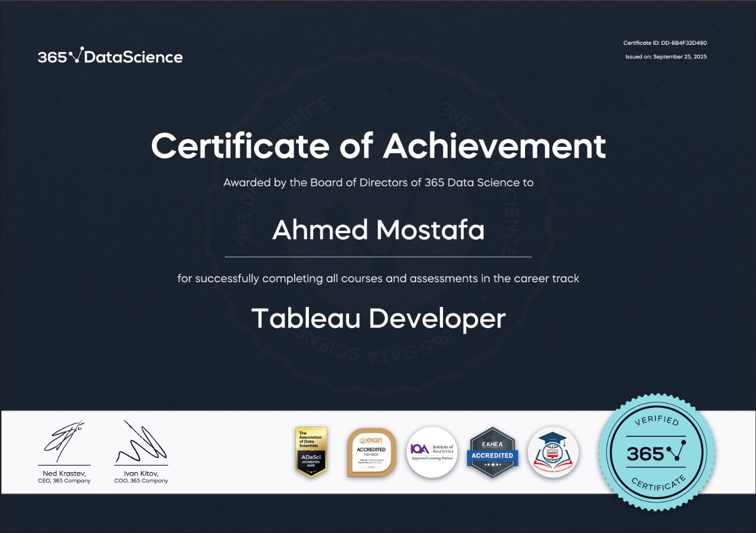Click the Certificate ID DD-6B4F32D480 text
756x533 pixels.
click(665, 43)
